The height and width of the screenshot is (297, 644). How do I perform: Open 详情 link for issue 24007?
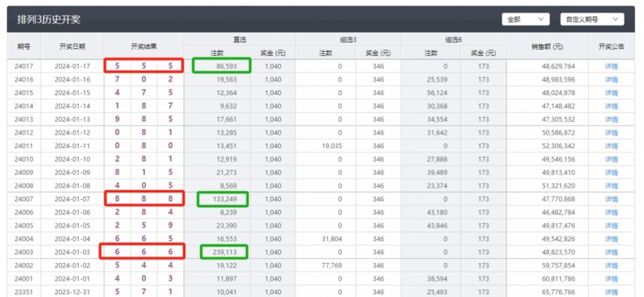tap(611, 199)
